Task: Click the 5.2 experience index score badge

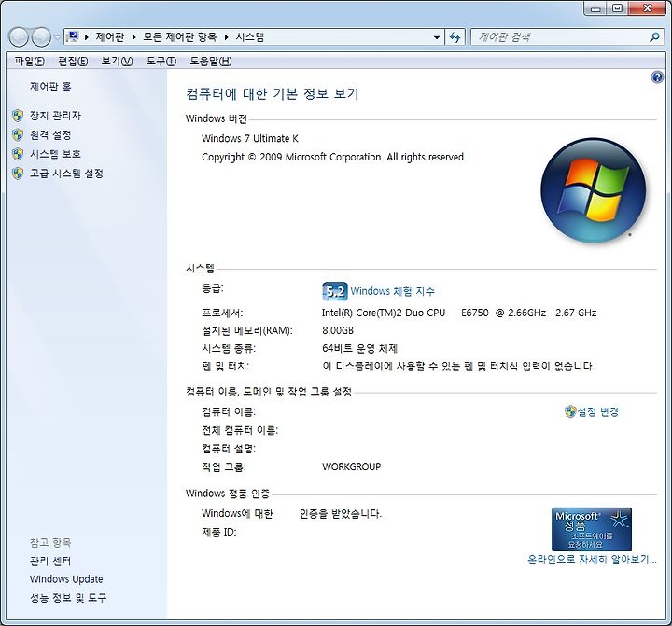Action: [334, 291]
